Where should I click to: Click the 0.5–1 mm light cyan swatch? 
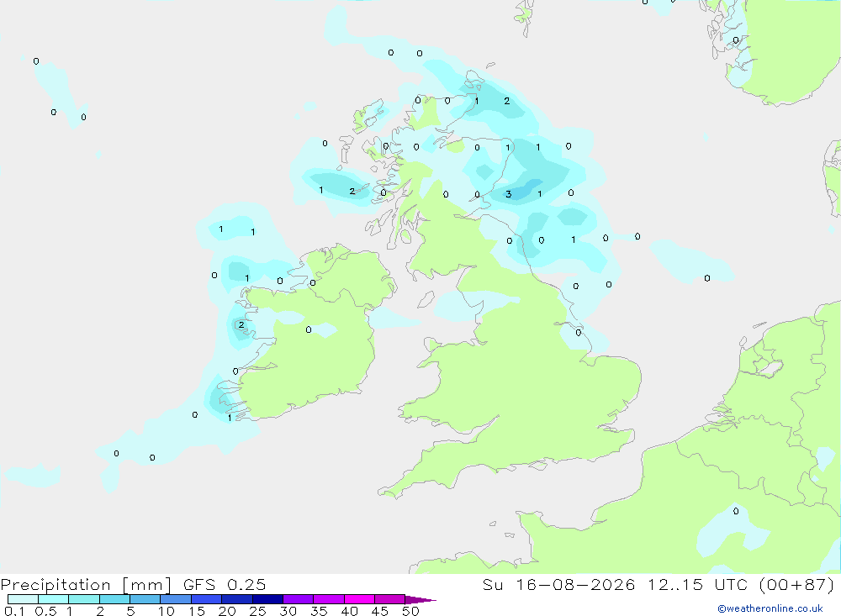[x=54, y=599]
